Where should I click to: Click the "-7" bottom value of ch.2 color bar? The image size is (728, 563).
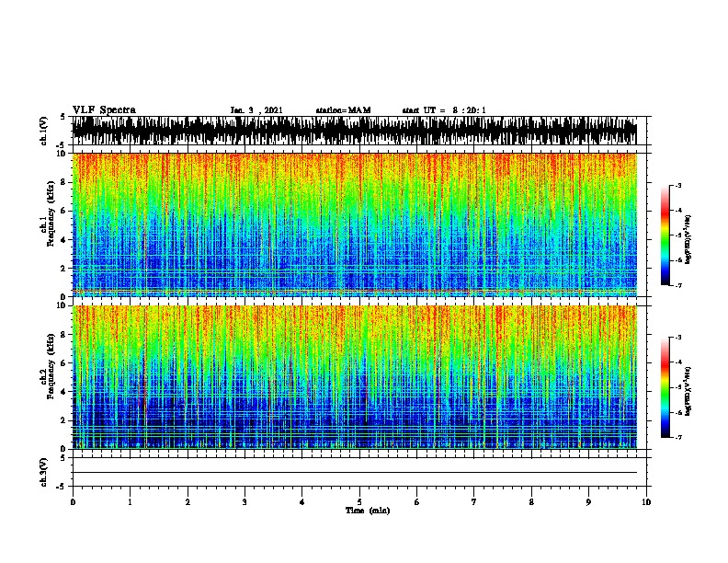pyautogui.click(x=678, y=438)
